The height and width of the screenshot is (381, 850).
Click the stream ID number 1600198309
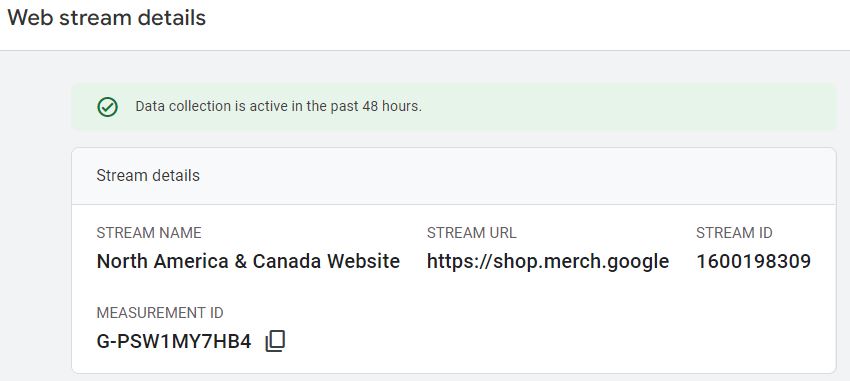754,262
